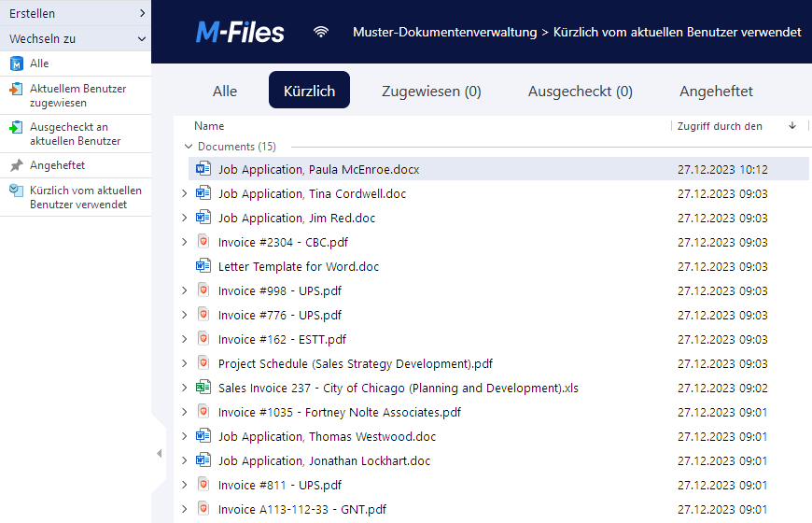Click Muster-Dokumentenverwaltung breadcrumb
The width and height of the screenshot is (812, 523).
[445, 32]
